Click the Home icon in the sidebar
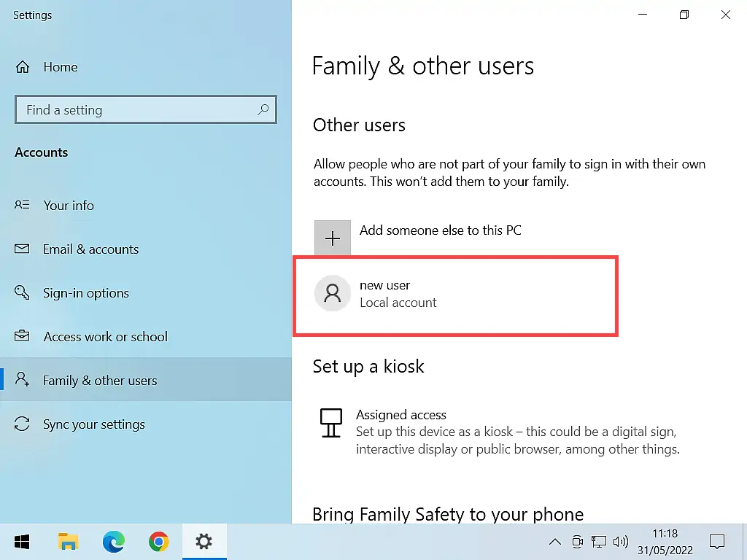 [23, 66]
